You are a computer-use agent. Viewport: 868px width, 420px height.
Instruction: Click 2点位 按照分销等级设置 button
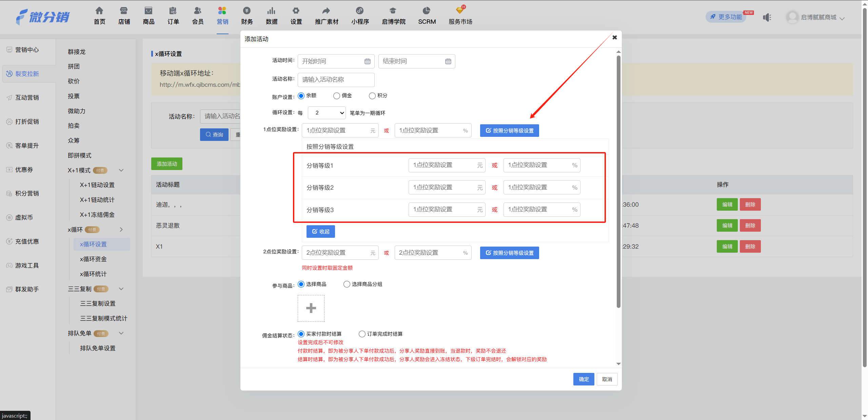[x=509, y=253]
